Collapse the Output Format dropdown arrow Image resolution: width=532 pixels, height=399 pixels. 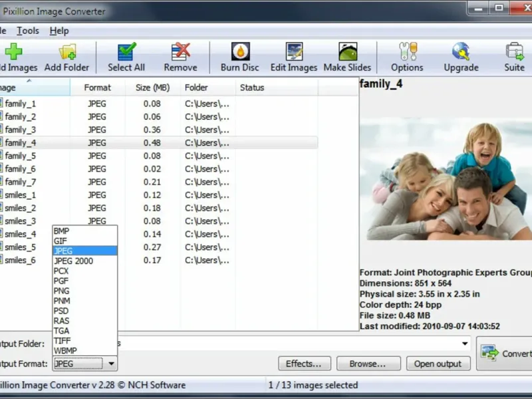point(111,364)
